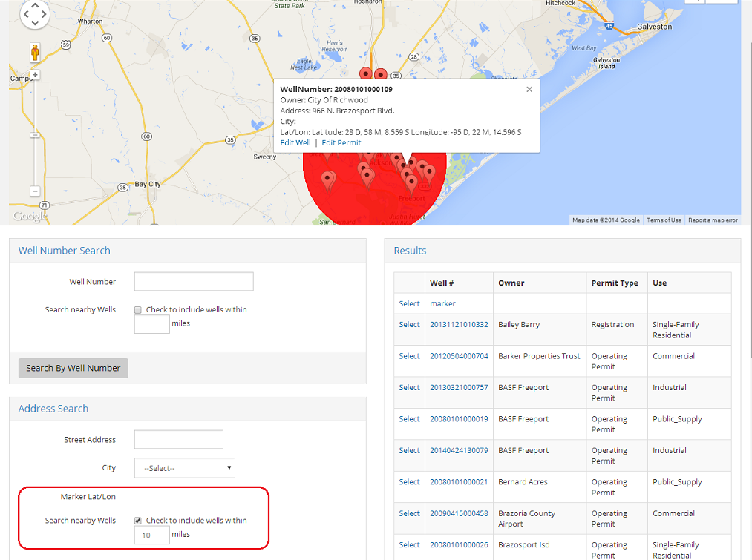This screenshot has height=560, width=752.
Task: Open the marker well link
Action: 442,303
